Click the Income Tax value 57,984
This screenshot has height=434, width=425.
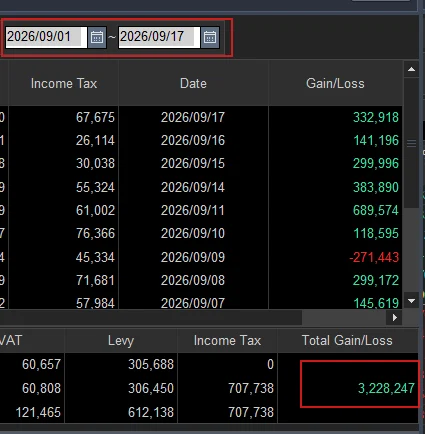tap(95, 303)
